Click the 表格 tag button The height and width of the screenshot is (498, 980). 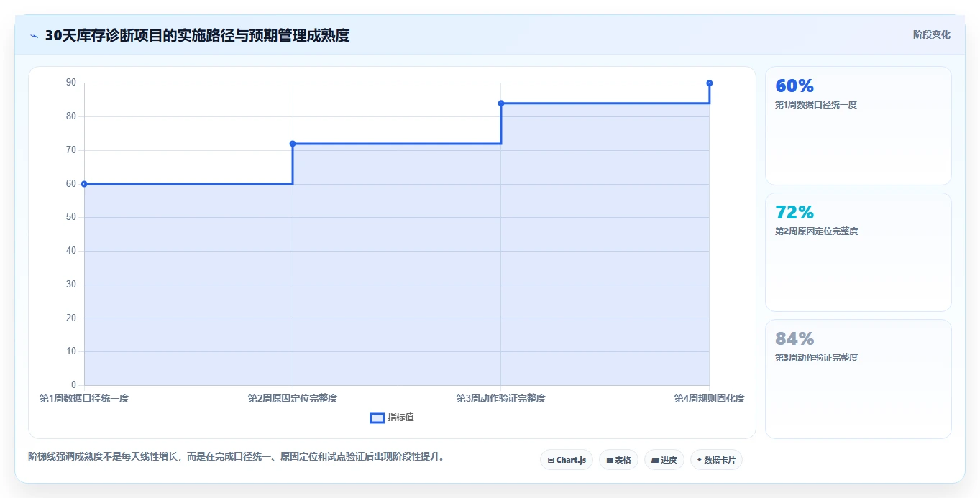[618, 460]
